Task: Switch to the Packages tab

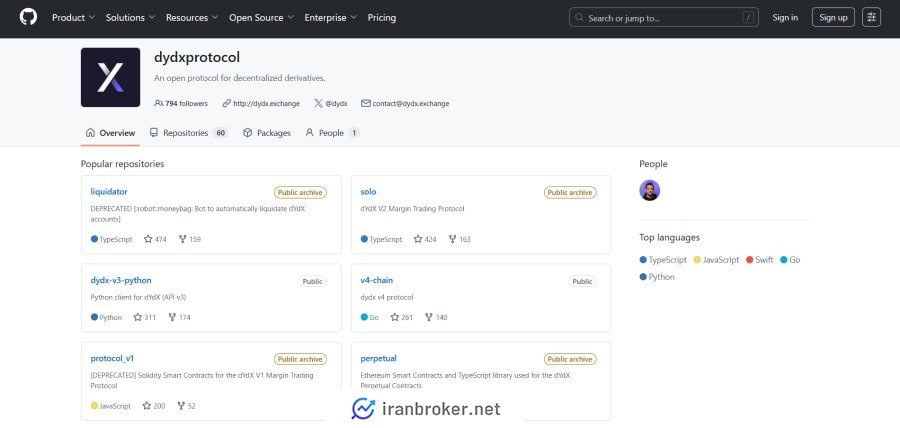Action: click(267, 133)
